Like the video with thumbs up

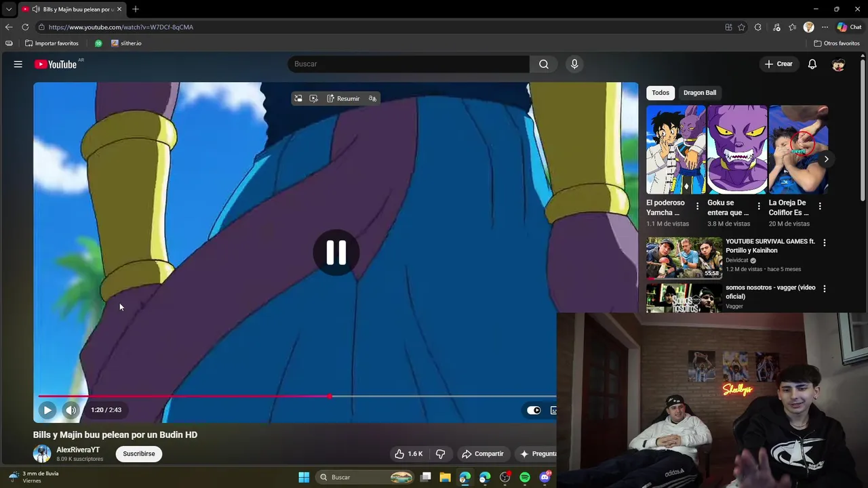pyautogui.click(x=409, y=453)
